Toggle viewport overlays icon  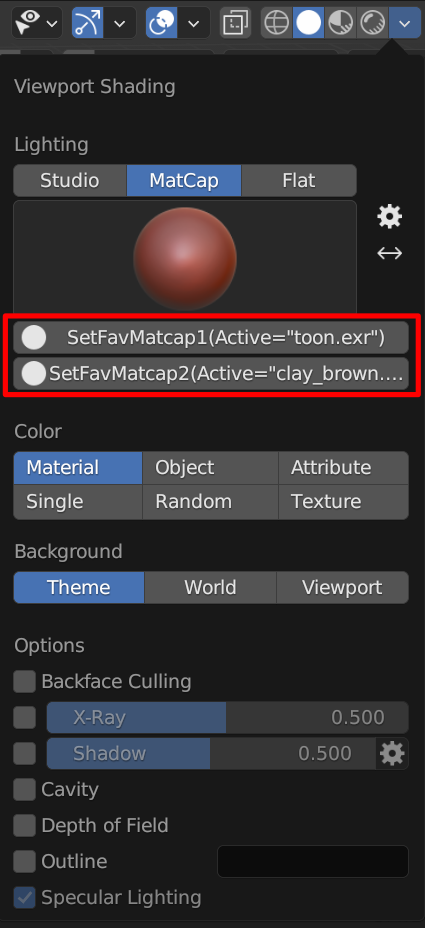pos(161,23)
